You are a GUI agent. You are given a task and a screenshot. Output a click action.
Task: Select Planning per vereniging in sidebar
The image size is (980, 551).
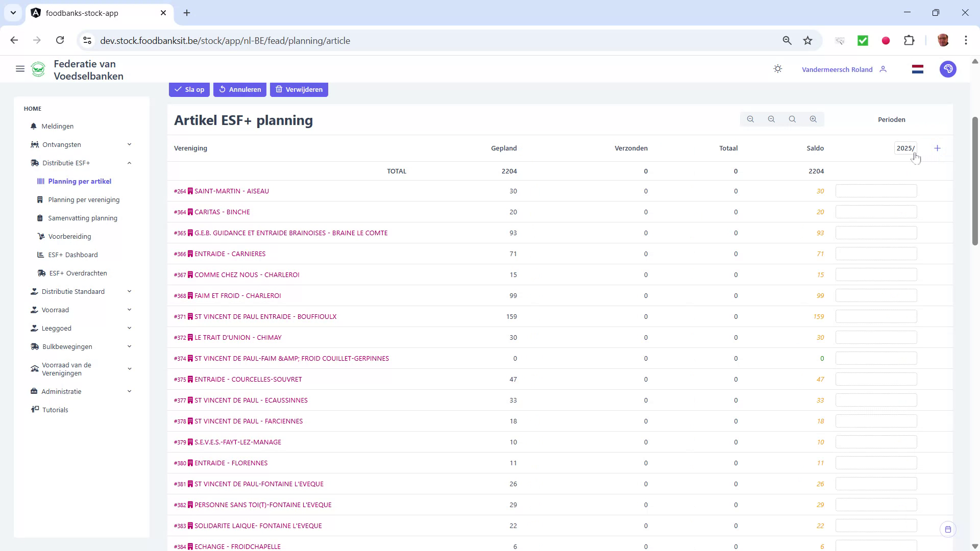tap(83, 199)
